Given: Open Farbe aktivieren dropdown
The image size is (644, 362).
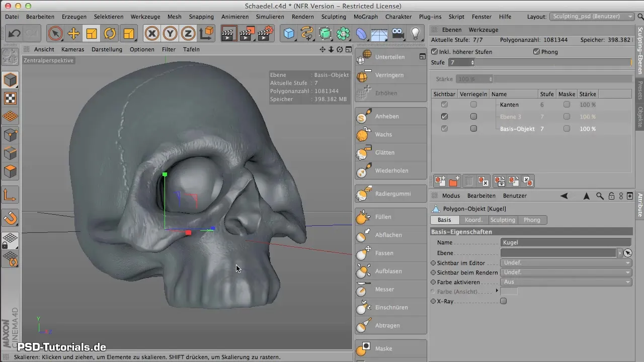Looking at the screenshot, I should coord(566,282).
